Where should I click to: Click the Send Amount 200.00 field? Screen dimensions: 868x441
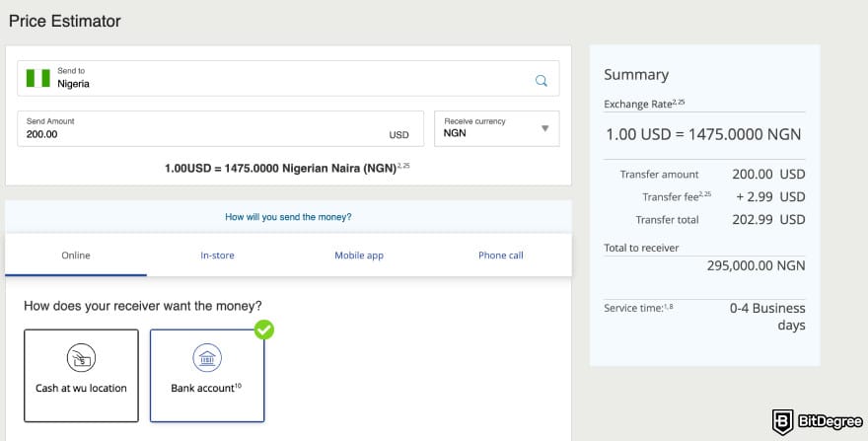pyautogui.click(x=220, y=128)
